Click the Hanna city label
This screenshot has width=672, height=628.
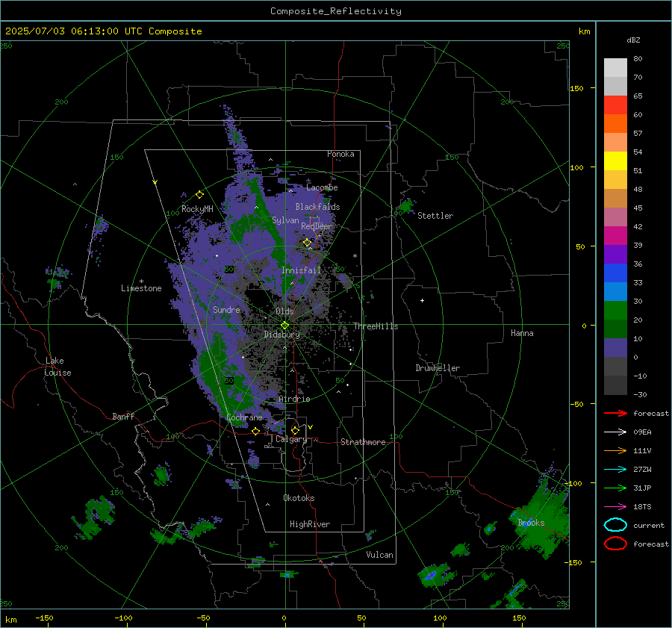tap(522, 333)
